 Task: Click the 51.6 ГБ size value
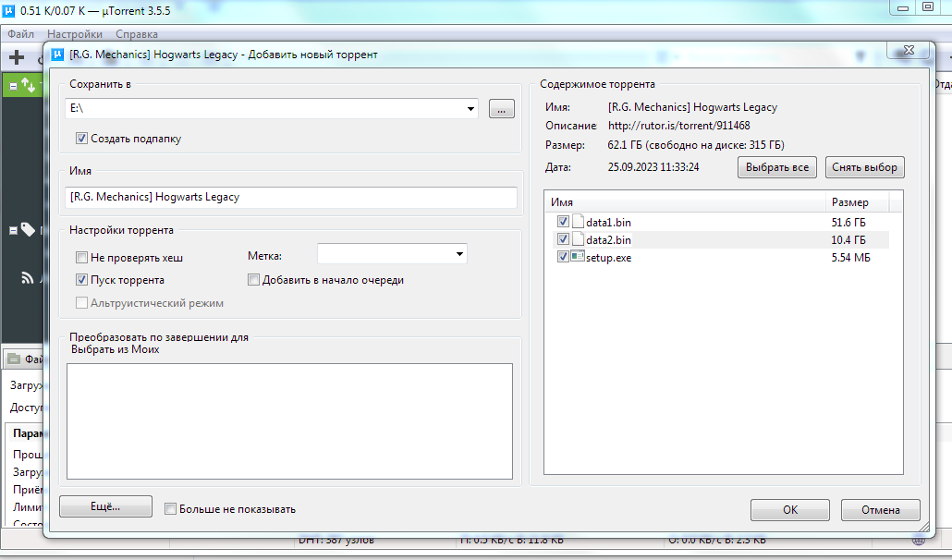coord(848,222)
